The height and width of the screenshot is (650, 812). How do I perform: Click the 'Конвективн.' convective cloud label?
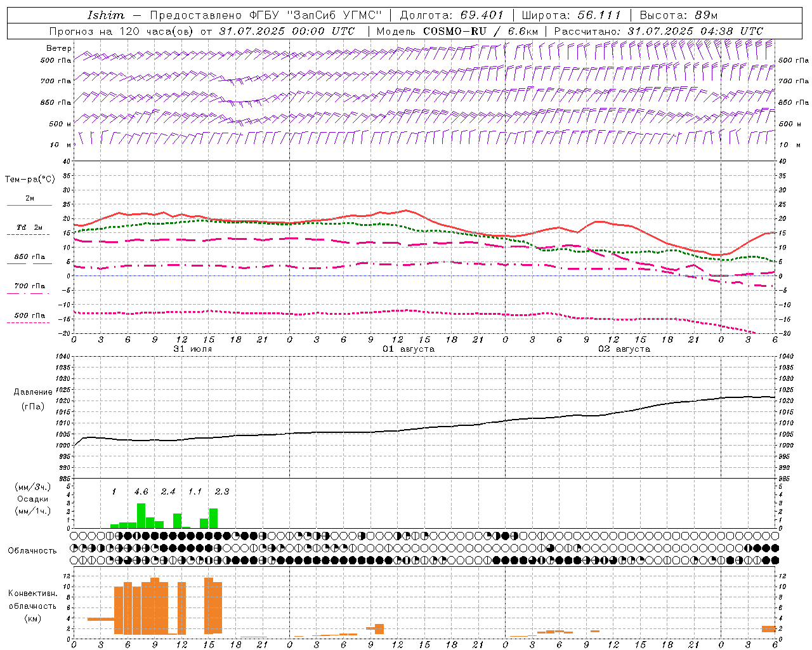[32, 594]
